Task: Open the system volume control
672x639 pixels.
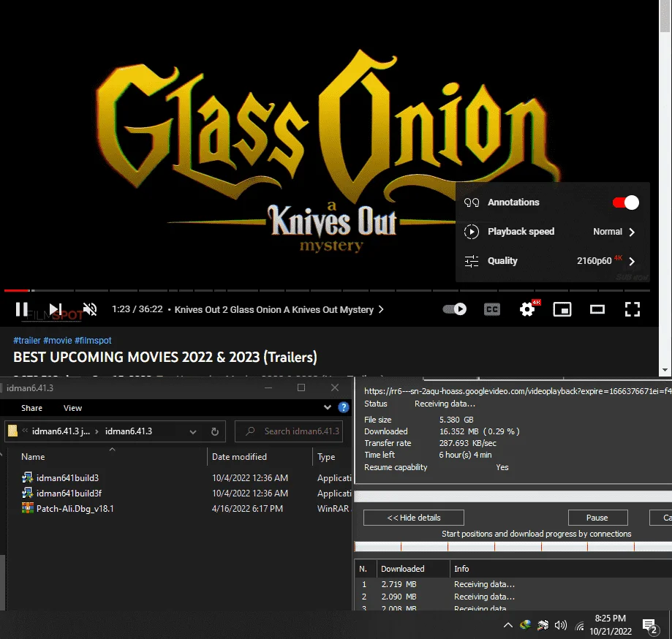Action: tap(561, 625)
